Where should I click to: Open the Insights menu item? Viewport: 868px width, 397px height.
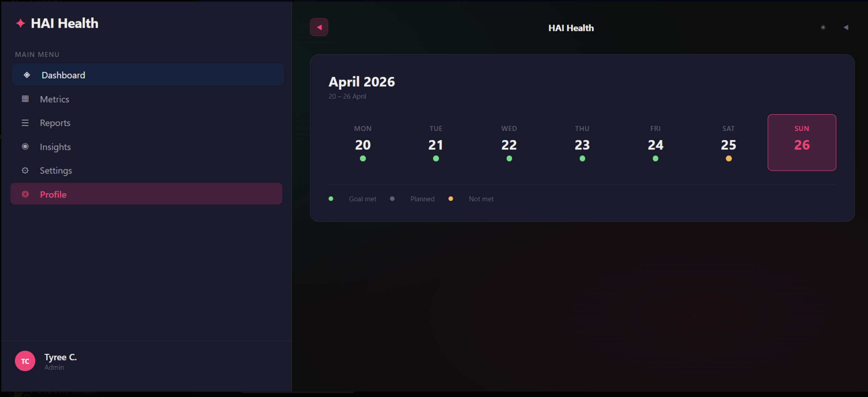pos(55,146)
